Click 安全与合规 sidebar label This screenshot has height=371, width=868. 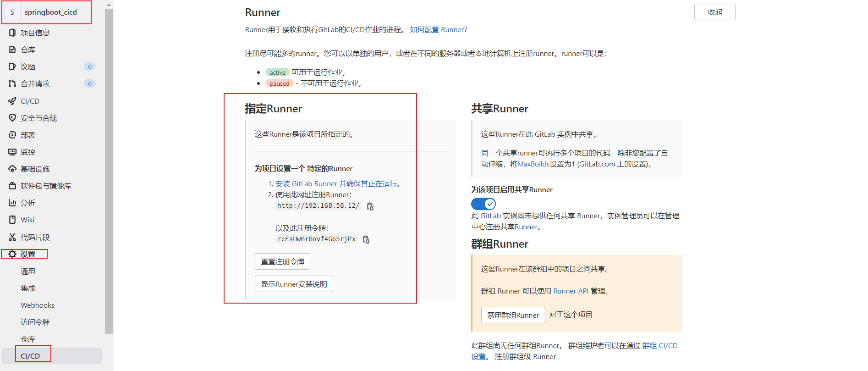click(39, 118)
